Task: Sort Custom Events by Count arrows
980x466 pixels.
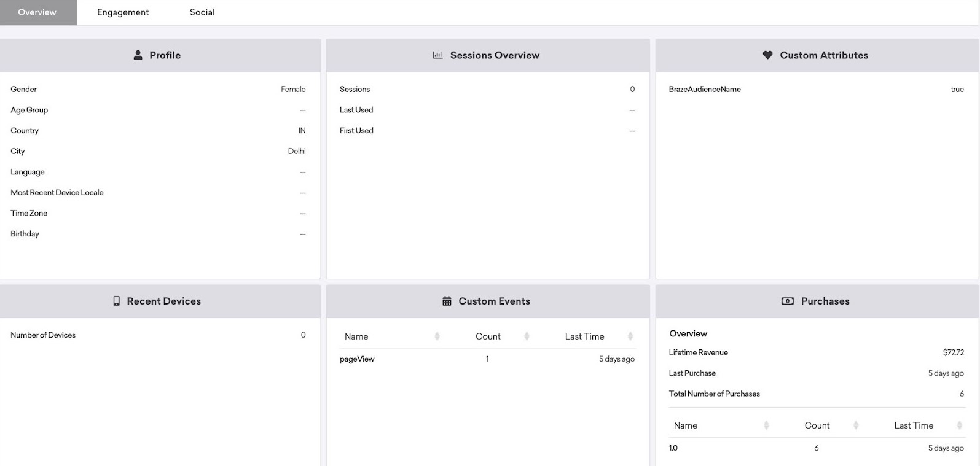Action: coord(527,336)
